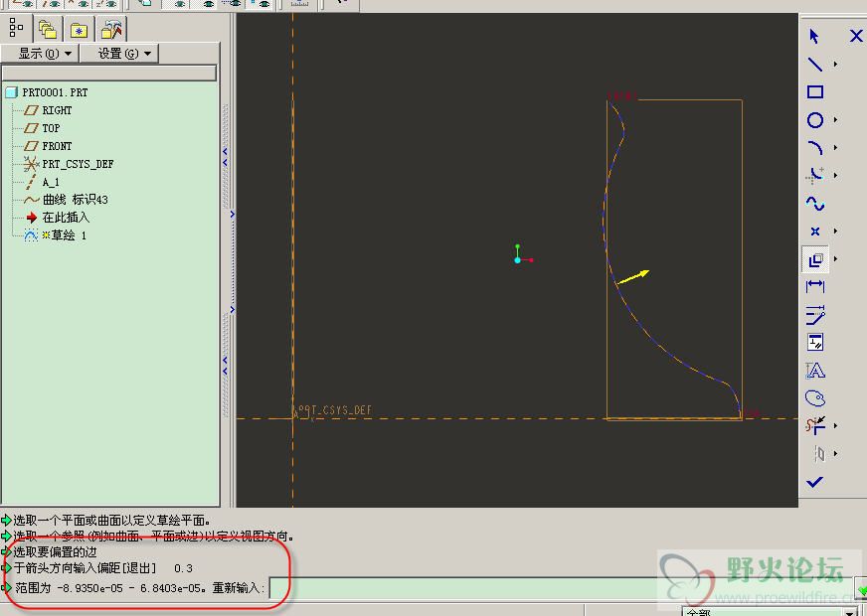Click the offset value re-entry input field
867x616 pixels.
click(561, 588)
